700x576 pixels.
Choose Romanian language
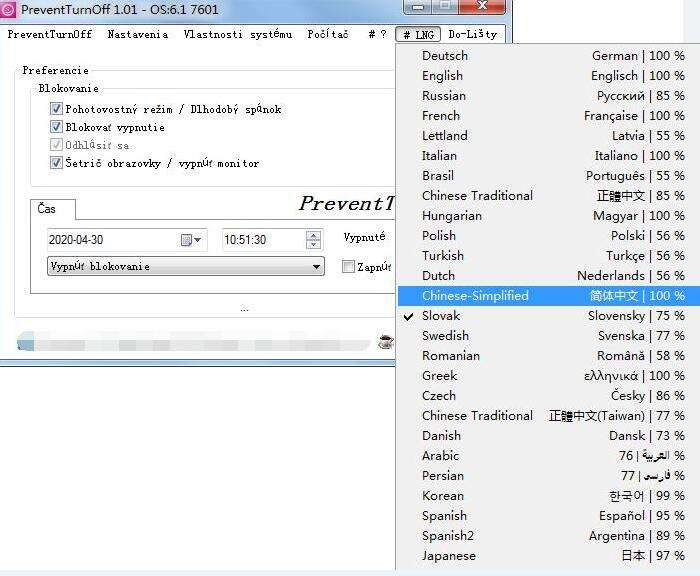pyautogui.click(x=549, y=356)
